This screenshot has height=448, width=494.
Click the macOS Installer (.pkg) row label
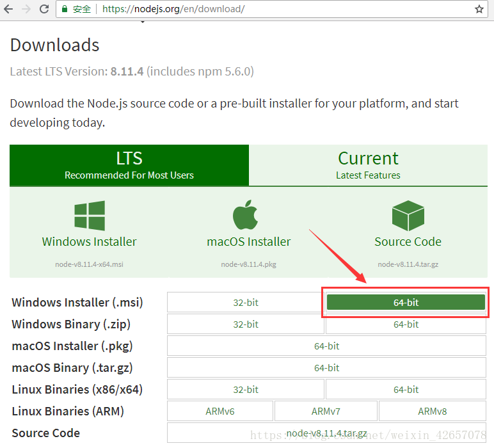click(72, 346)
